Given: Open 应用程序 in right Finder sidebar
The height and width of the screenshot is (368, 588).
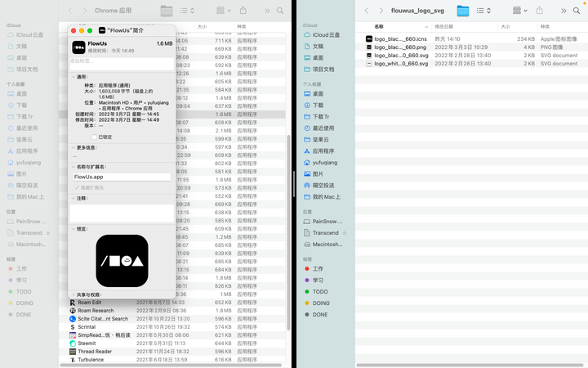Looking at the screenshot, I should pyautogui.click(x=318, y=151).
